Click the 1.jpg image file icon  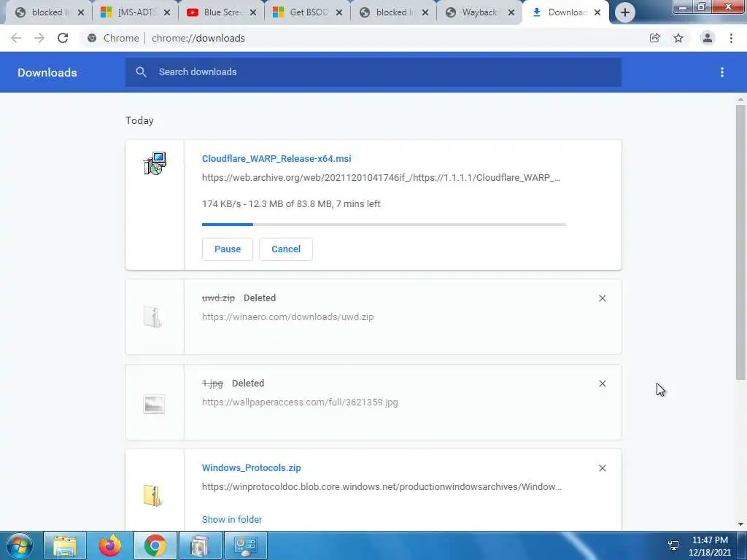click(154, 404)
